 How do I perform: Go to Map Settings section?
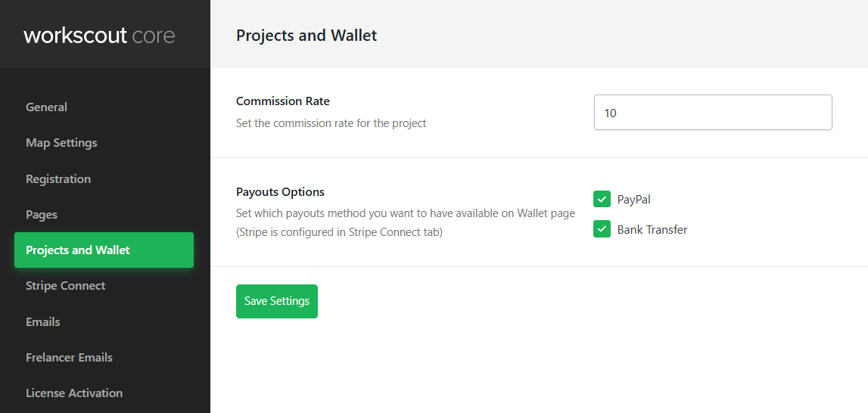click(61, 143)
